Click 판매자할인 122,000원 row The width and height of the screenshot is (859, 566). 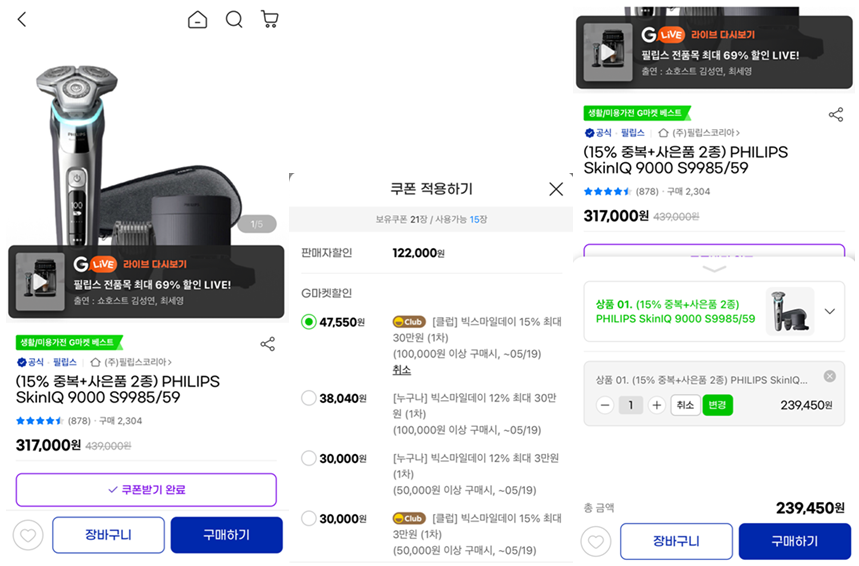[x=432, y=253]
